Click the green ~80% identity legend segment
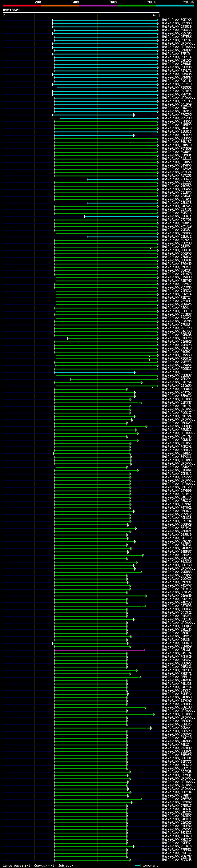 point(137,6)
